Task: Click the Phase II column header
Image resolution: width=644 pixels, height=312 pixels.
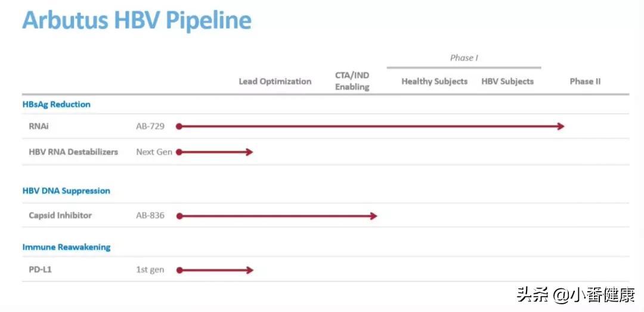Action: click(585, 82)
